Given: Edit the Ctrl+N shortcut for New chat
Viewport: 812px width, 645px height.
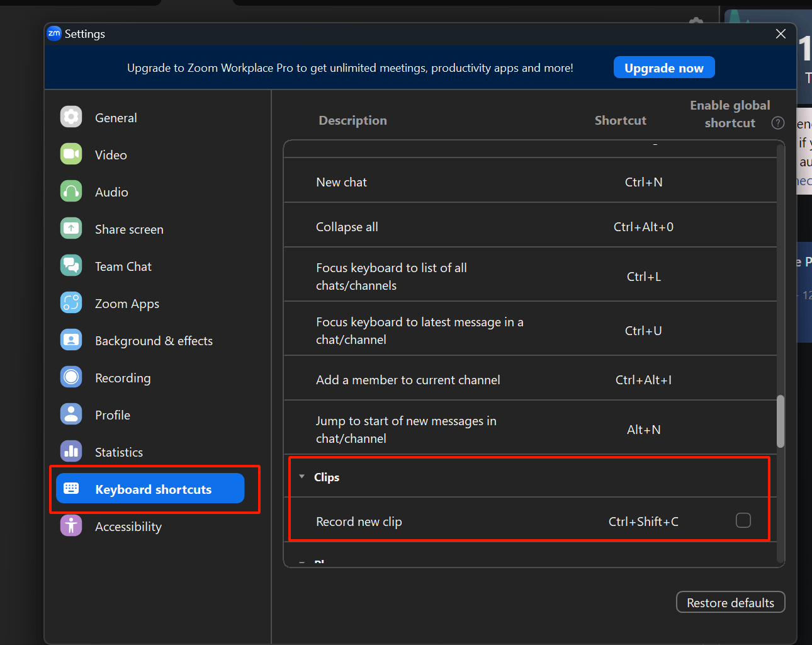Looking at the screenshot, I should pos(643,182).
